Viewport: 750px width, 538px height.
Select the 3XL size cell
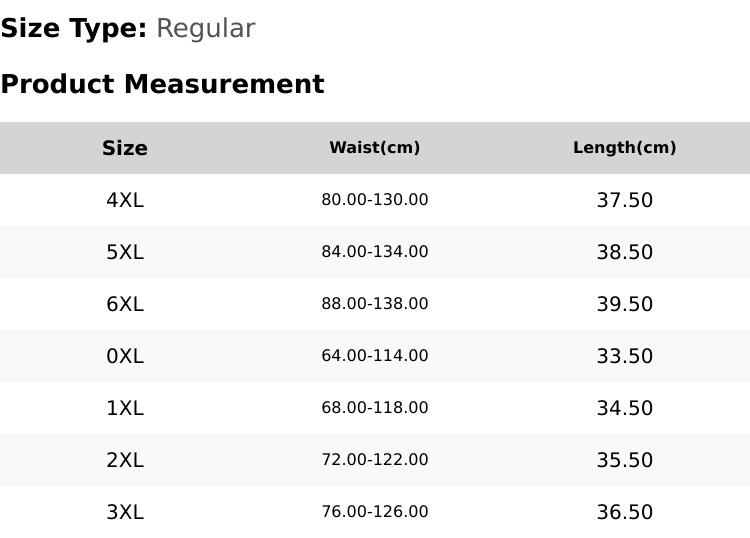pos(125,513)
